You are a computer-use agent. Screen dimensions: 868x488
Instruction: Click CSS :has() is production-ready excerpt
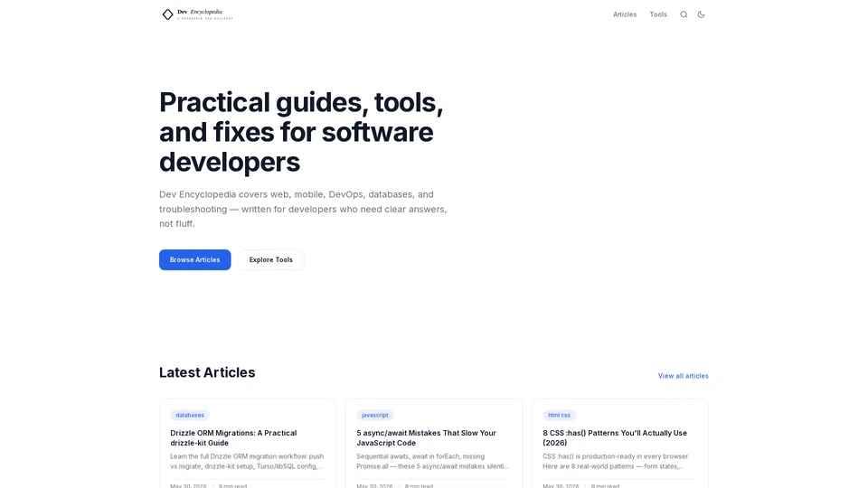pos(616,462)
